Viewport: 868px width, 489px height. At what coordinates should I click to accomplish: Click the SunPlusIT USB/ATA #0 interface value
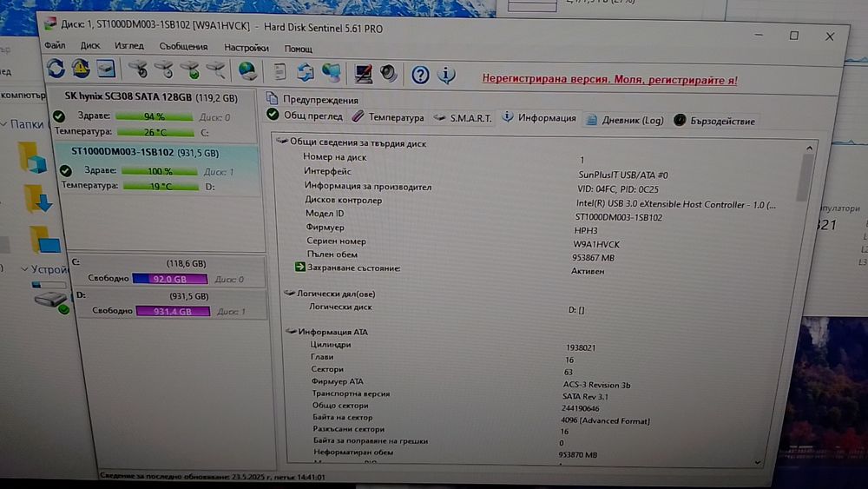(623, 175)
